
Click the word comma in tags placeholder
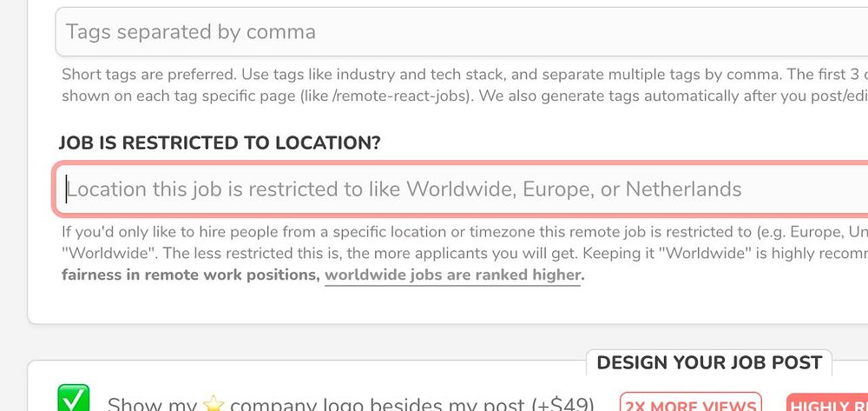280,32
